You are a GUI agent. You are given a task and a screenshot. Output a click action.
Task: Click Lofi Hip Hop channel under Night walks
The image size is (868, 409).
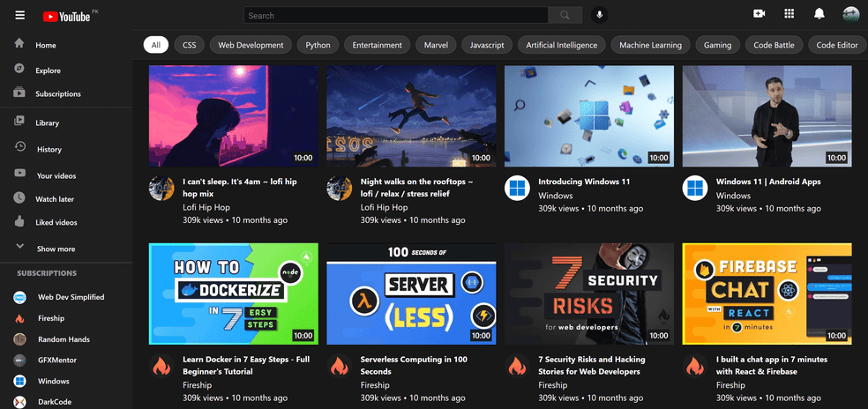(x=385, y=207)
